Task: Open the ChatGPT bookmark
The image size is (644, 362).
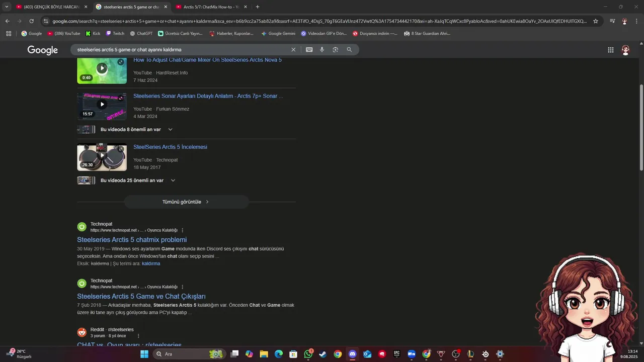Action: click(x=141, y=34)
